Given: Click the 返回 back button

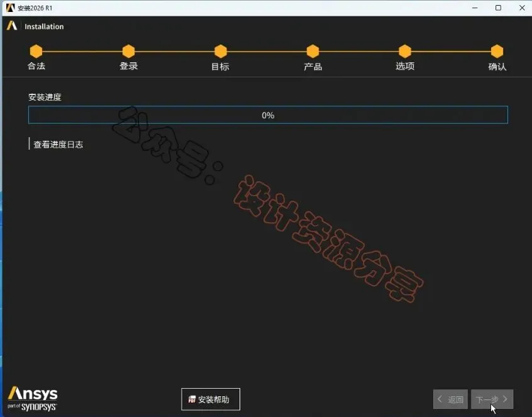Looking at the screenshot, I should (451, 399).
